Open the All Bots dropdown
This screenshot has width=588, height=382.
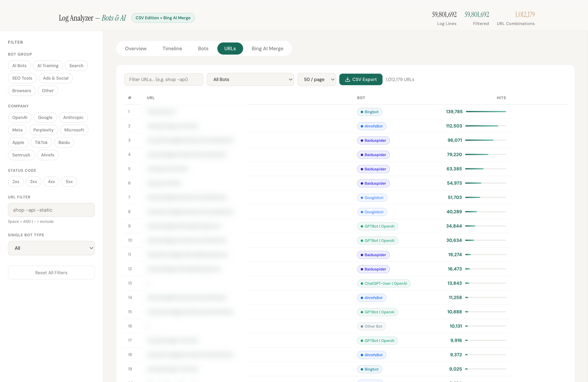(250, 79)
